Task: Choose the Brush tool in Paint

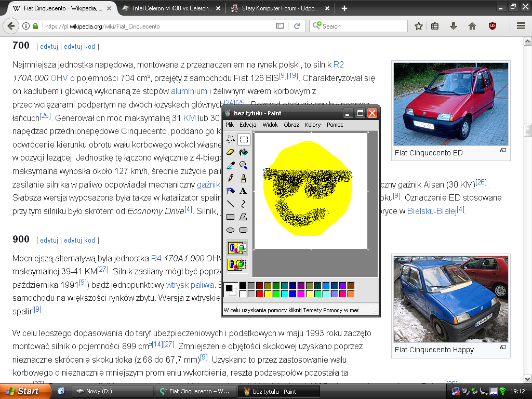Action: tap(243, 178)
